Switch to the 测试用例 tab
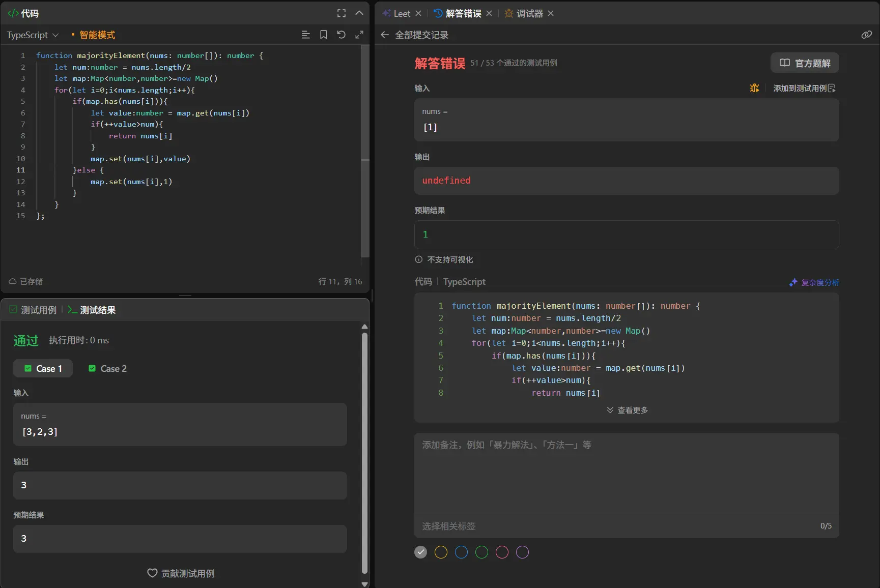Screen dimensions: 880x588 point(34,310)
